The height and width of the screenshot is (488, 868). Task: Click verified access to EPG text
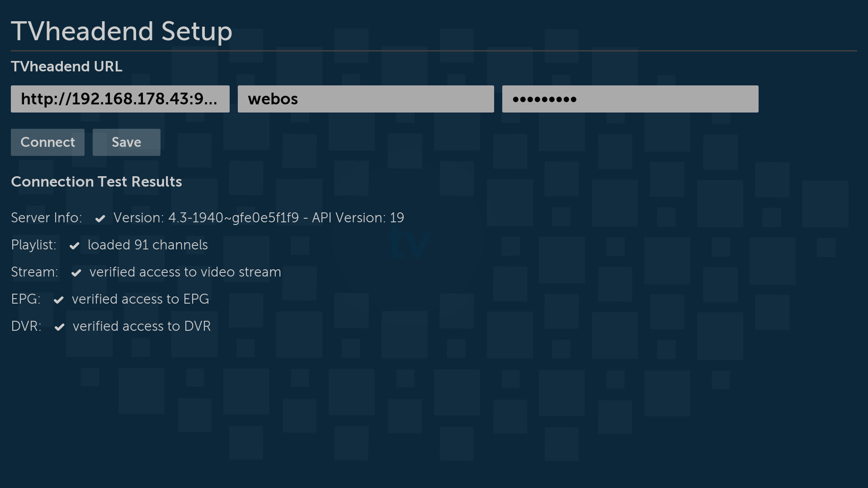tap(140, 299)
